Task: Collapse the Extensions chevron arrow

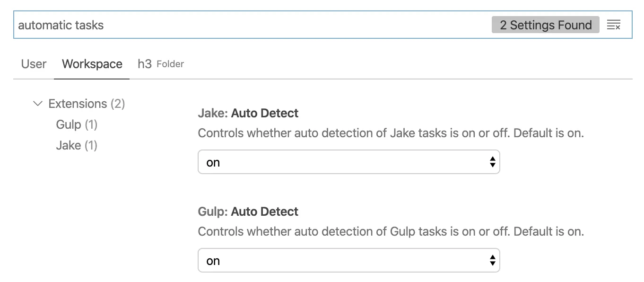Action: point(38,104)
